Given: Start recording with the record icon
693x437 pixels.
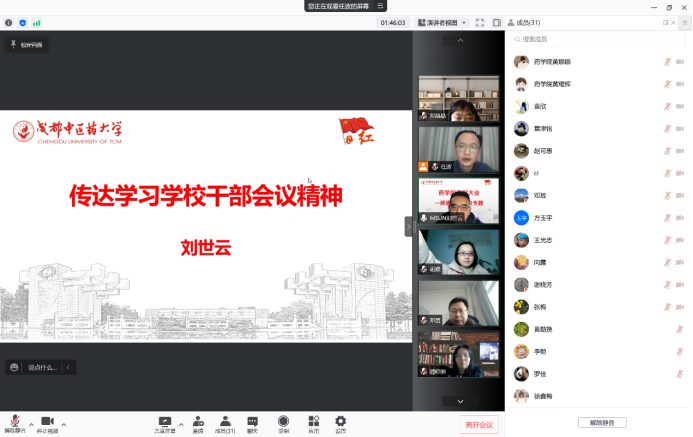Looking at the screenshot, I should (x=283, y=424).
